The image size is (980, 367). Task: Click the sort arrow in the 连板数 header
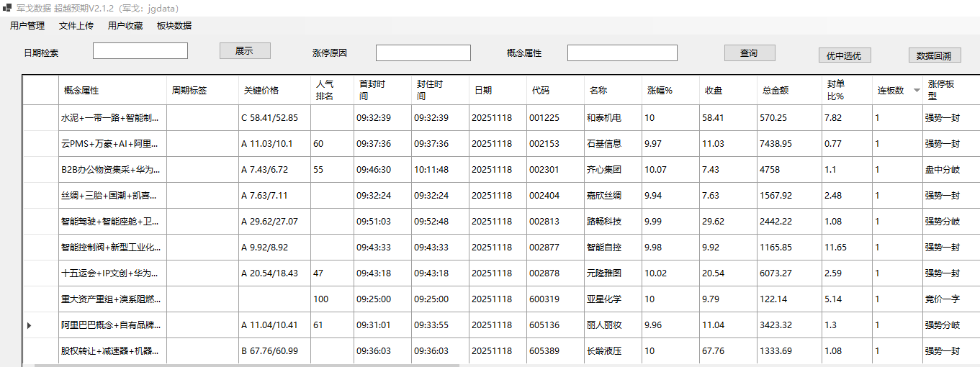point(917,91)
